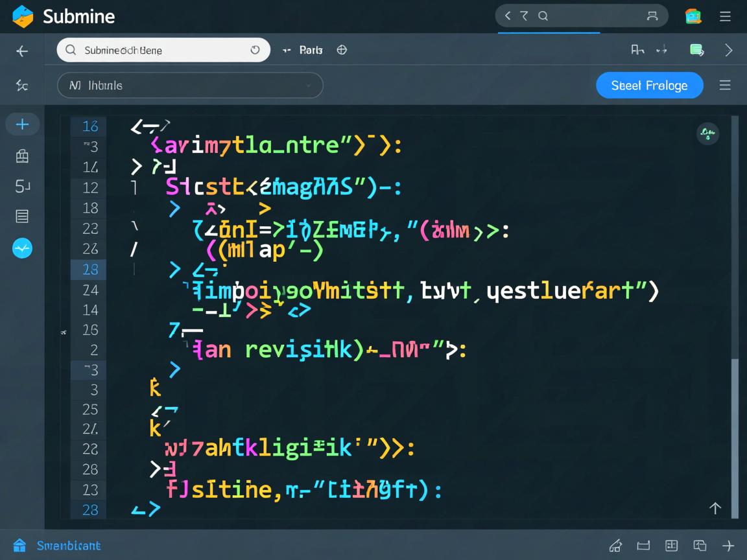Viewport: 747px width, 560px height.
Task: Click the back arrow in the left sidebar
Action: [22, 51]
